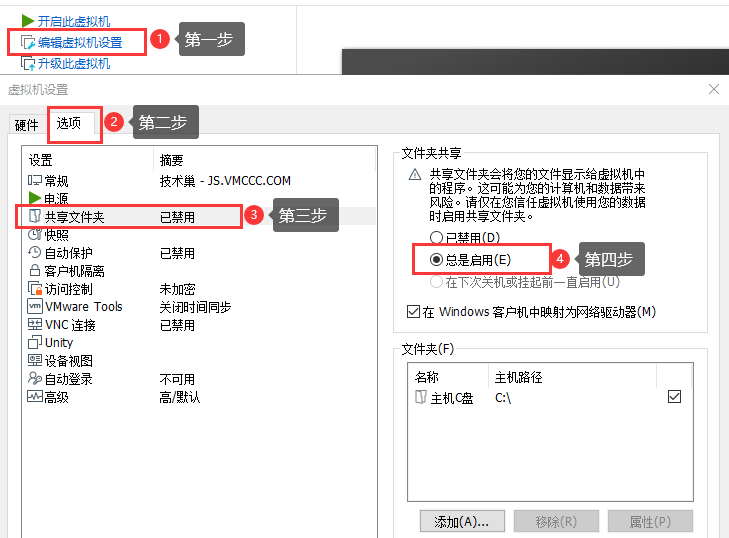
Task: Select the 自动登录 settings row
Action: point(199,379)
